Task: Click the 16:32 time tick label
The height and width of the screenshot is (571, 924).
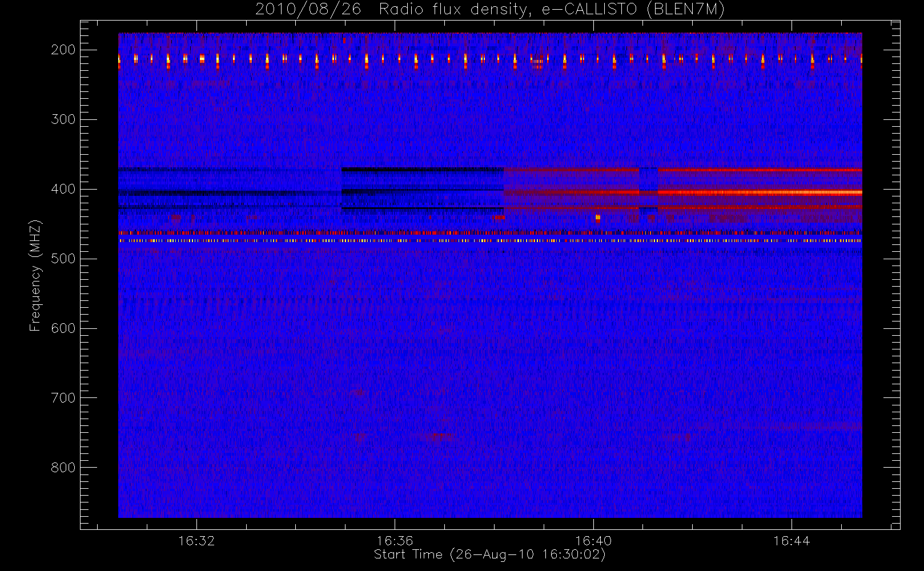Action: coord(196,541)
